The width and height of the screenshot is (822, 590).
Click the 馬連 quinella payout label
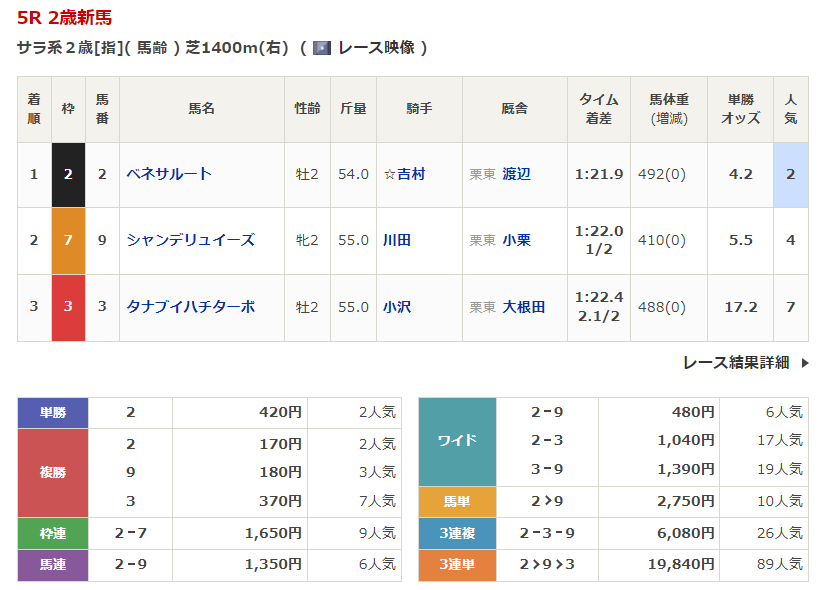[53, 565]
